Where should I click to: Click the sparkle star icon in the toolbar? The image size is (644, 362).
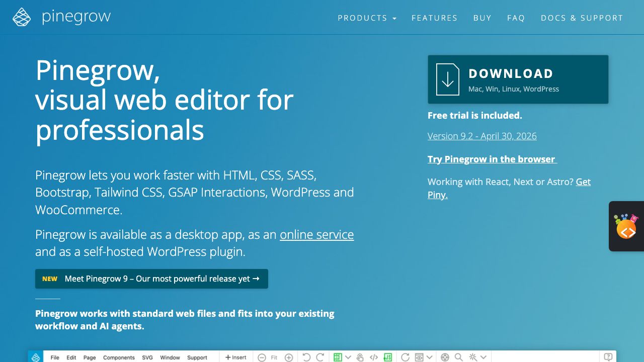[x=473, y=357]
